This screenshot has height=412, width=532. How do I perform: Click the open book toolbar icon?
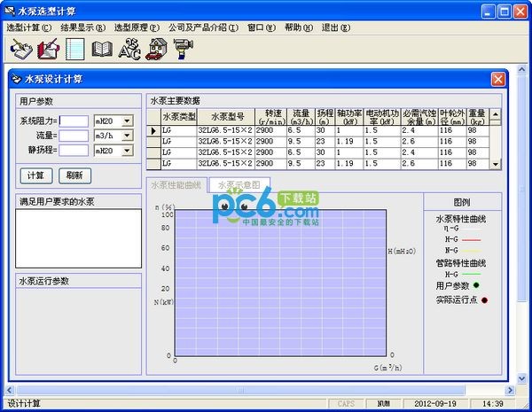pos(102,49)
